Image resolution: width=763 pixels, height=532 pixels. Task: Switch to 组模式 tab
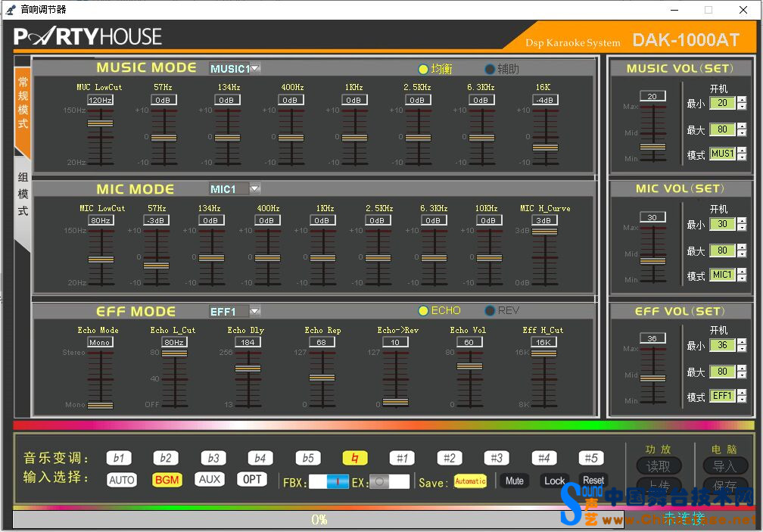point(23,194)
